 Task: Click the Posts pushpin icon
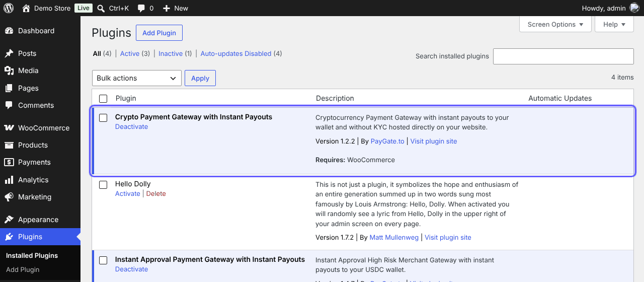pos(9,53)
